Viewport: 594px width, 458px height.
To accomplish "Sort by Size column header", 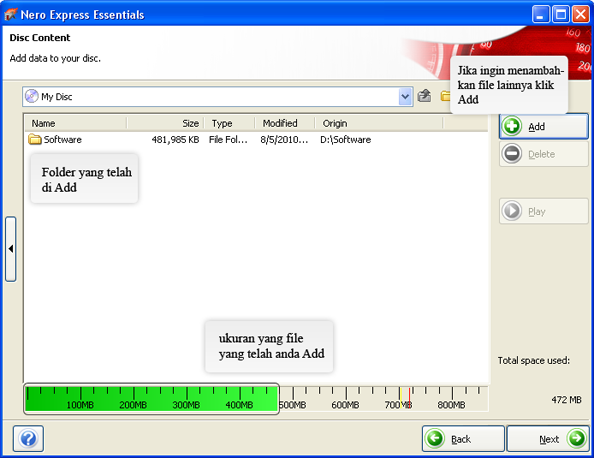I will pos(166,123).
